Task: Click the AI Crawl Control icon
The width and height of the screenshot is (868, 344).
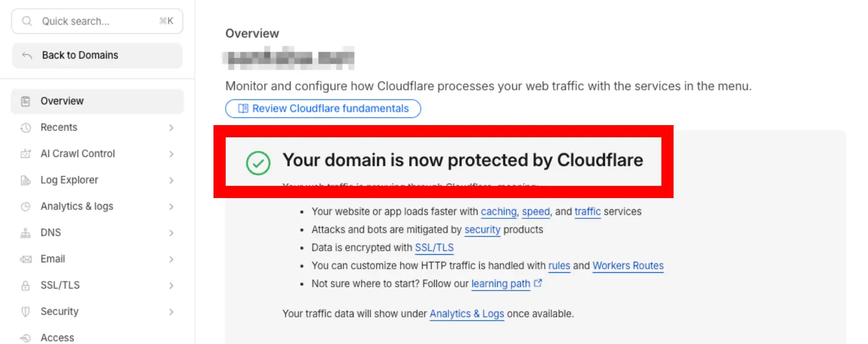Action: click(25, 154)
